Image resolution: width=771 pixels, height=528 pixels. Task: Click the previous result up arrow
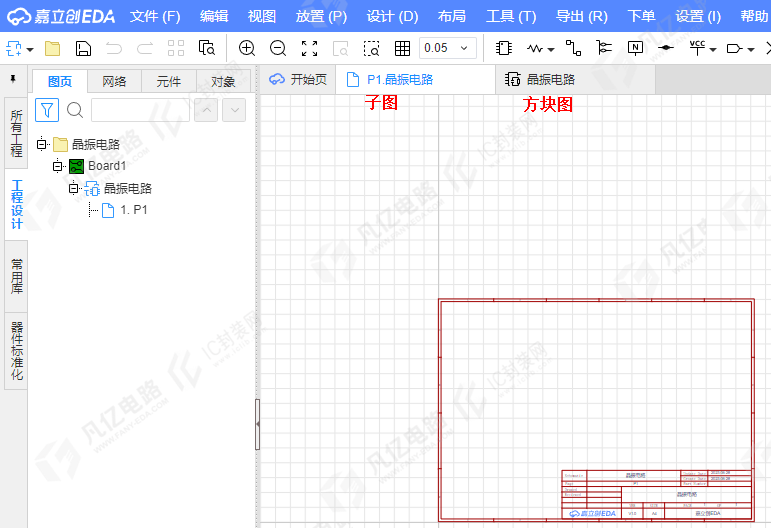click(206, 110)
